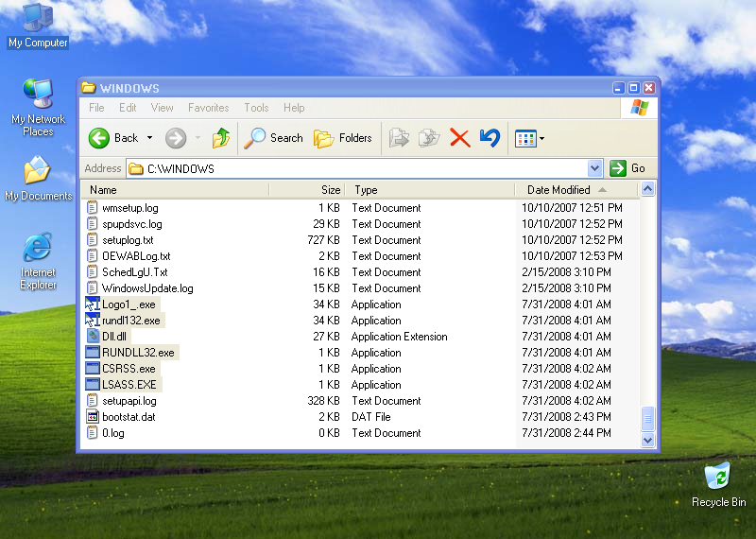Click the '328 KB' size of setupapi.log
This screenshot has height=539, width=756.
[323, 401]
